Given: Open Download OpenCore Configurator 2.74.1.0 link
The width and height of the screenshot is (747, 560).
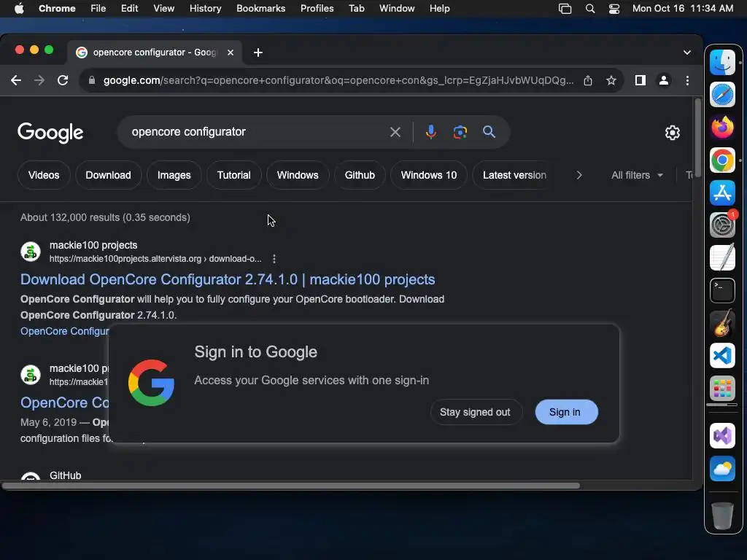Looking at the screenshot, I should click(x=228, y=279).
